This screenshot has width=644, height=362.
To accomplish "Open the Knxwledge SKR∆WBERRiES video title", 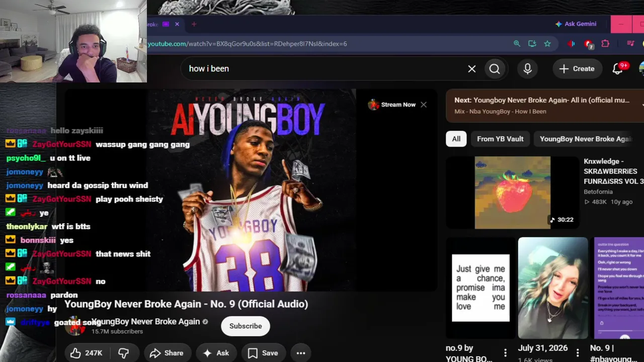I will (614, 171).
